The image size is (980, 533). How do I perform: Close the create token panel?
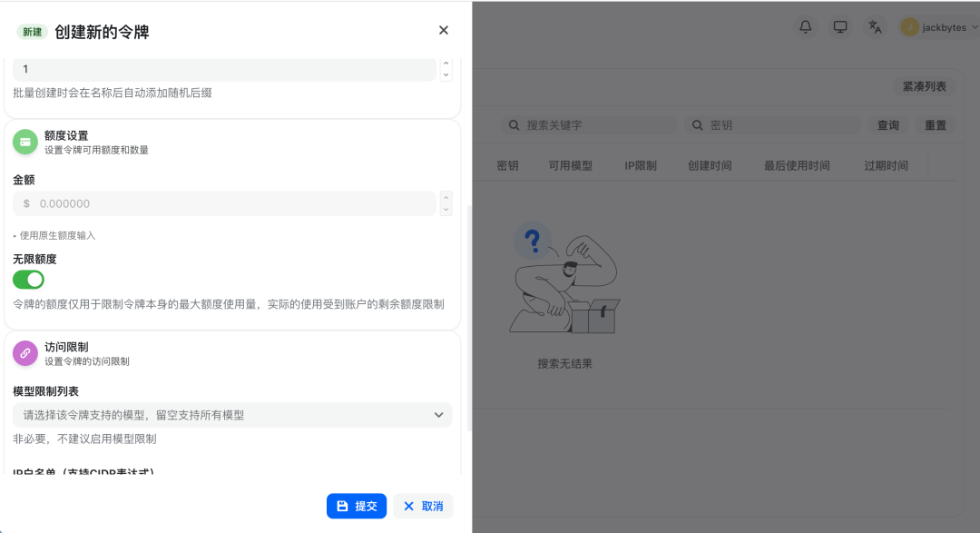443,30
